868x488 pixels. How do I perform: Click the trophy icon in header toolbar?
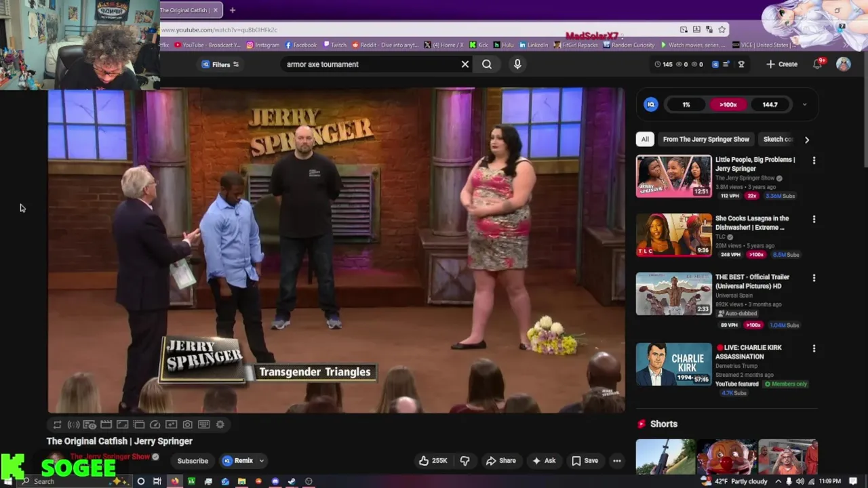741,64
